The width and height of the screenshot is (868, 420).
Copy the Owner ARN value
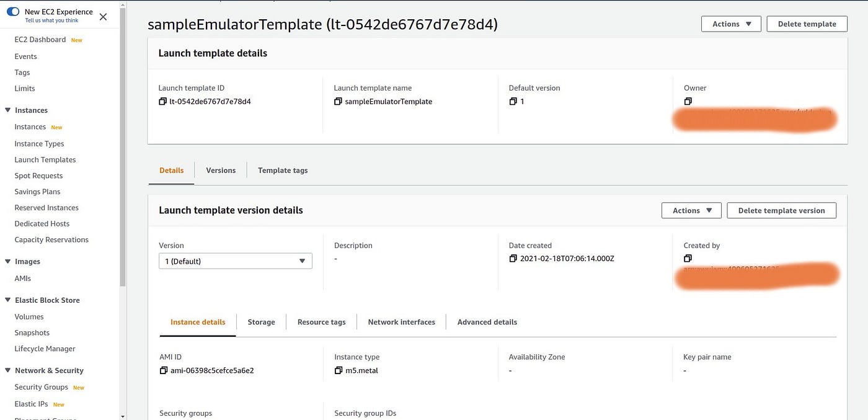pos(688,101)
